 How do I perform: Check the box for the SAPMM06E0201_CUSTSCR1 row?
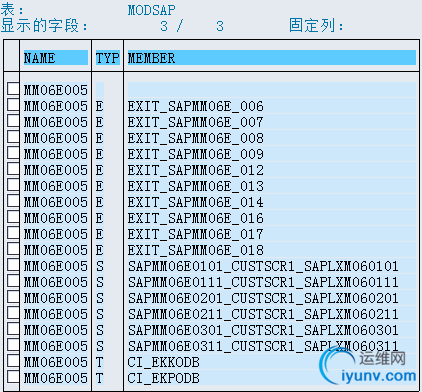[x=13, y=297]
